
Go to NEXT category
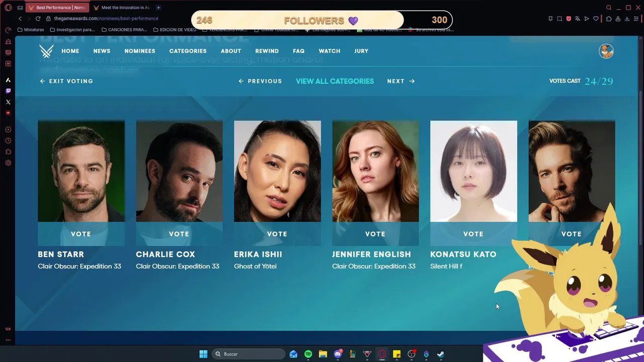401,81
